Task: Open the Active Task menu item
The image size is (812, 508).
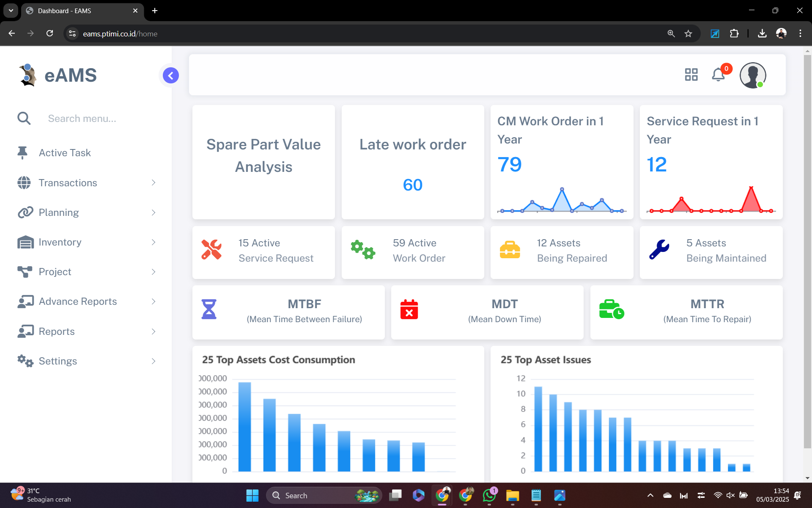Action: (x=65, y=153)
